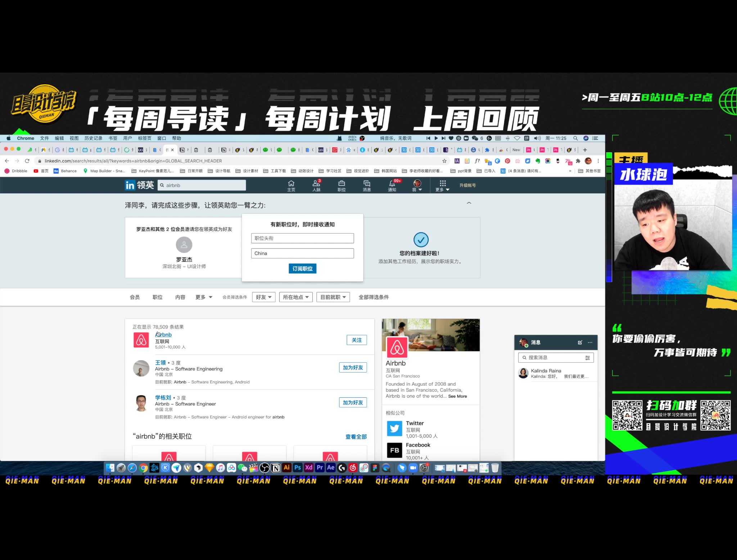
Task: Open the 目前就职 filter dropdown
Action: click(x=333, y=297)
